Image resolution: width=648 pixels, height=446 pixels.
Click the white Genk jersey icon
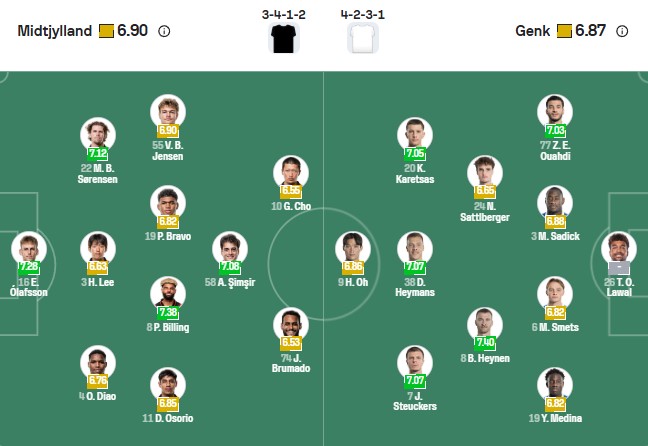[x=362, y=39]
